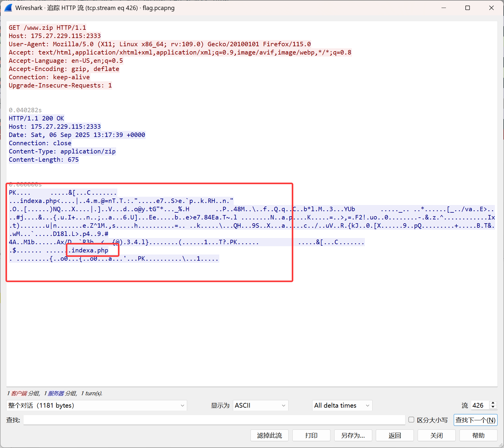The height and width of the screenshot is (448, 504).
Task: Click the 打印 button
Action: tap(311, 435)
